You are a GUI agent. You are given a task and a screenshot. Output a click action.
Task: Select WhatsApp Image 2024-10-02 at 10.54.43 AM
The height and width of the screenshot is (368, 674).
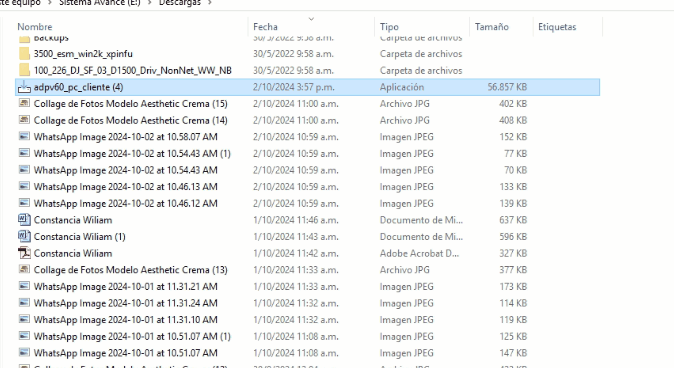click(x=126, y=170)
